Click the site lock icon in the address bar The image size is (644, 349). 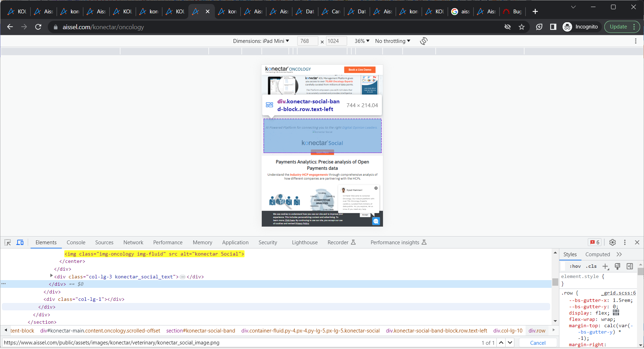[56, 27]
